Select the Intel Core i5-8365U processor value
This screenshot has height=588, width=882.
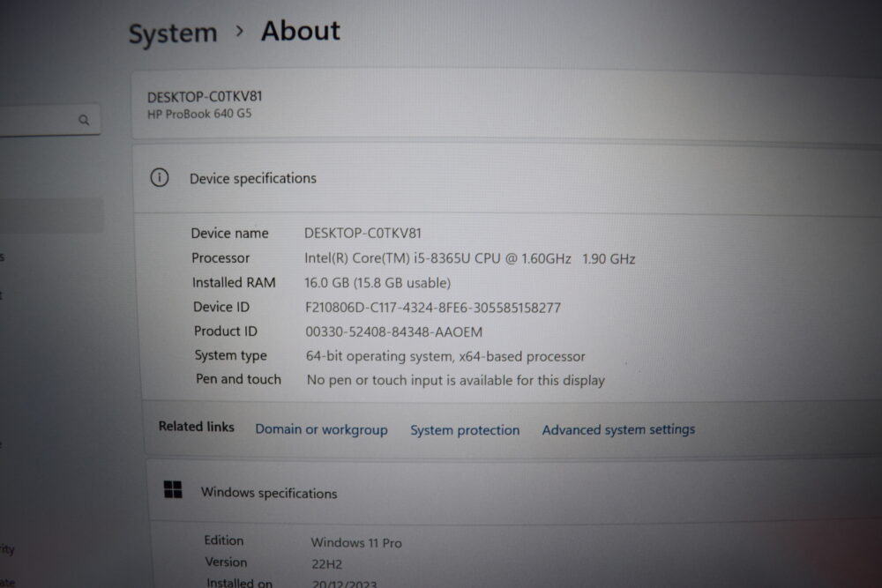pyautogui.click(x=470, y=258)
